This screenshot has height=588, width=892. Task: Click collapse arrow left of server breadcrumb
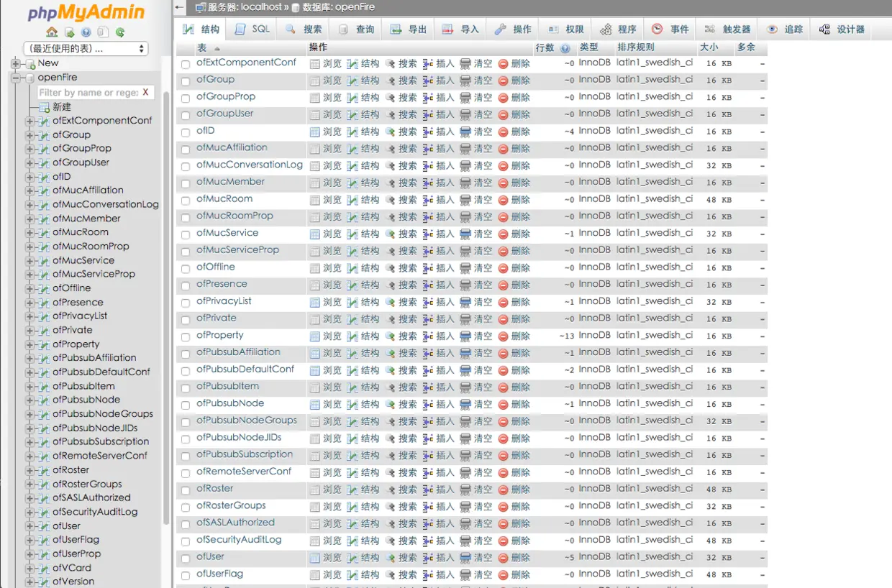click(180, 7)
